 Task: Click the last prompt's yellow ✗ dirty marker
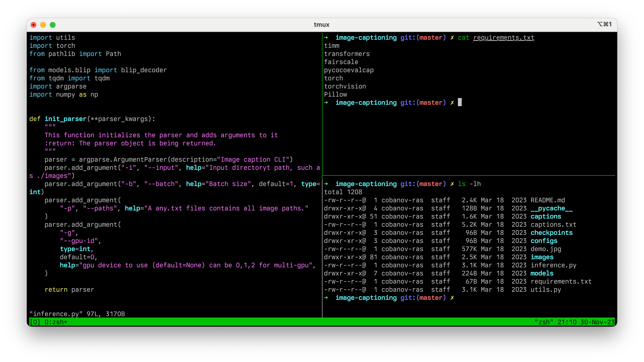click(452, 298)
